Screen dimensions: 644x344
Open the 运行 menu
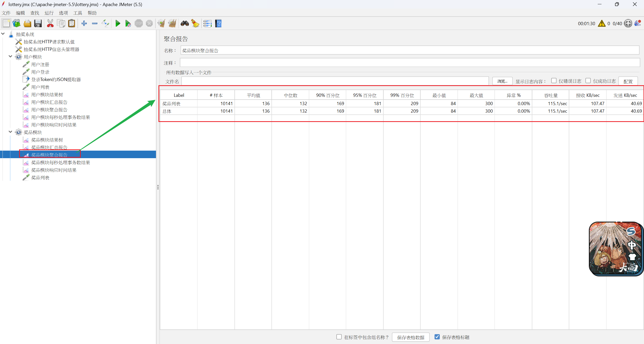click(x=49, y=13)
